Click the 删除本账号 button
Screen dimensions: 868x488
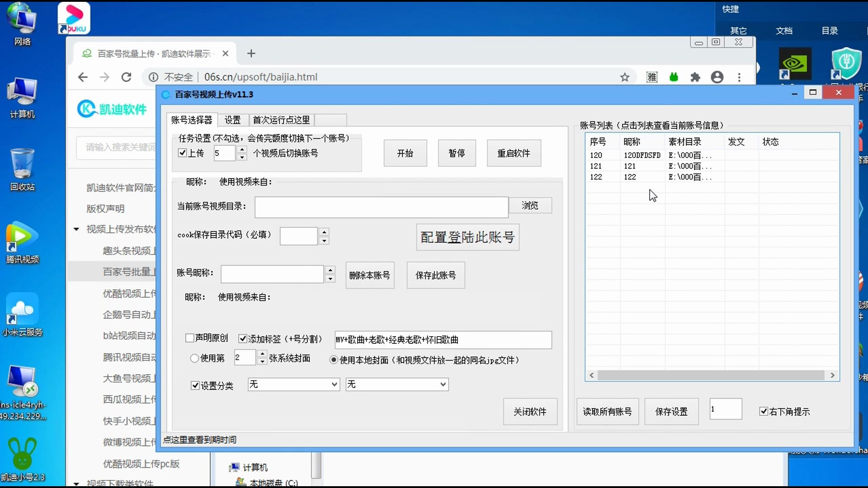[370, 275]
